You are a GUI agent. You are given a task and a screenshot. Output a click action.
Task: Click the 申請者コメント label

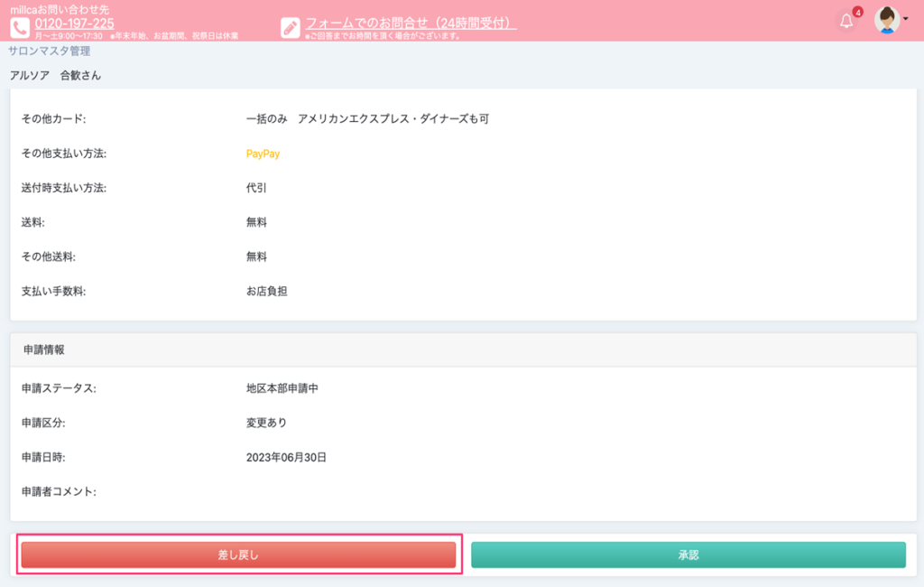tap(58, 491)
